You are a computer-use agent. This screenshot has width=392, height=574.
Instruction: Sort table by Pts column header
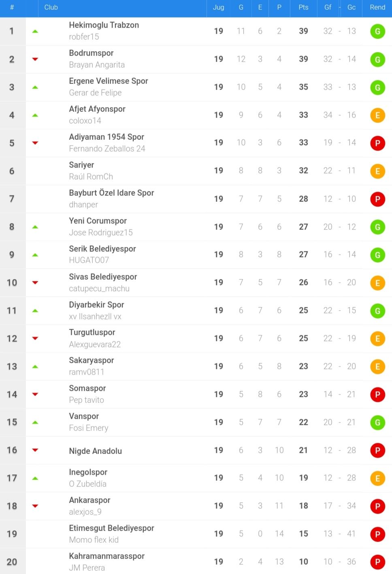pos(303,7)
